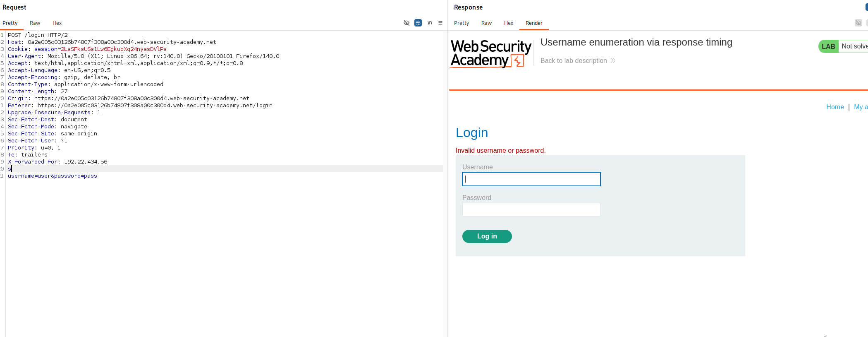Click the Content-Length value 27

64,91
